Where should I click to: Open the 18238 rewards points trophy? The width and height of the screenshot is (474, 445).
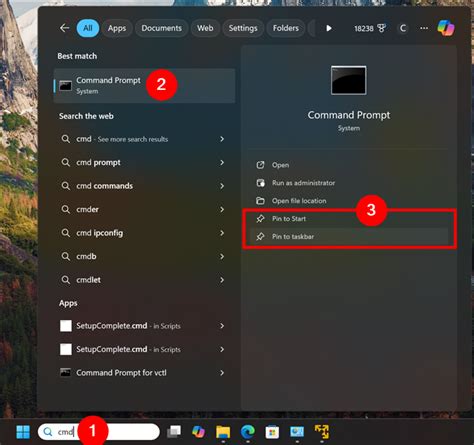pyautogui.click(x=370, y=29)
